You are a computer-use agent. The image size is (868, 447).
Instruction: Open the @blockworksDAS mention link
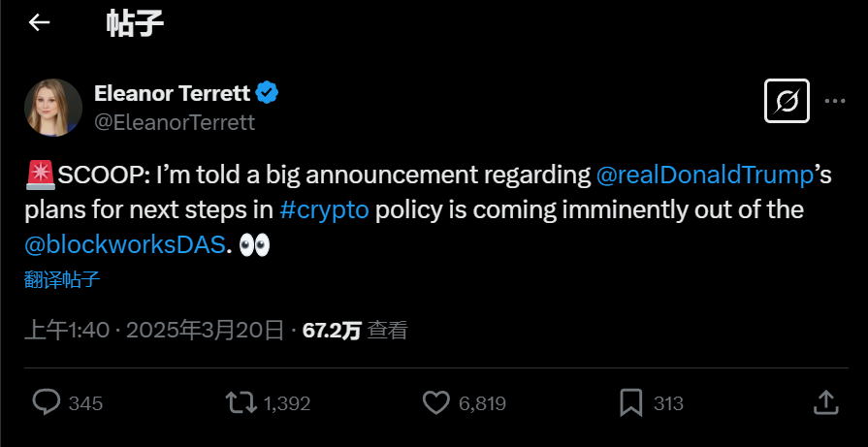pos(124,245)
